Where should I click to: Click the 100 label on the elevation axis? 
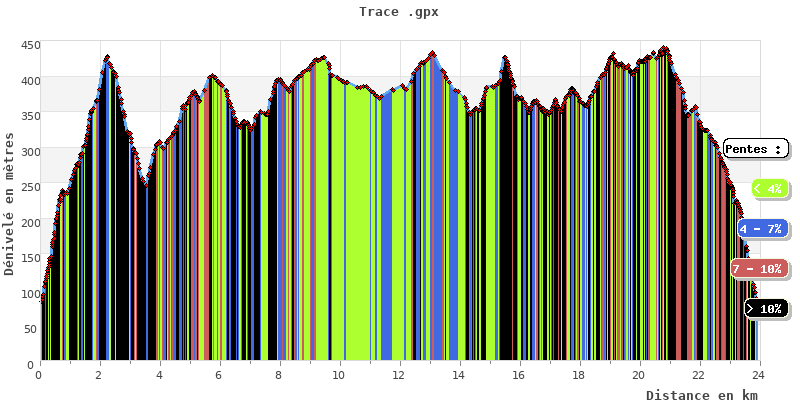[23, 294]
